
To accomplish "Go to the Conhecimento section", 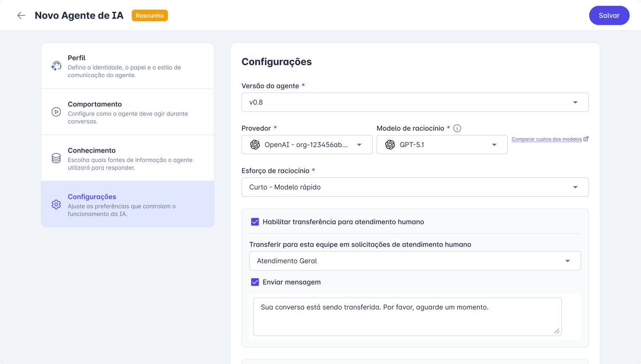I will click(x=127, y=158).
